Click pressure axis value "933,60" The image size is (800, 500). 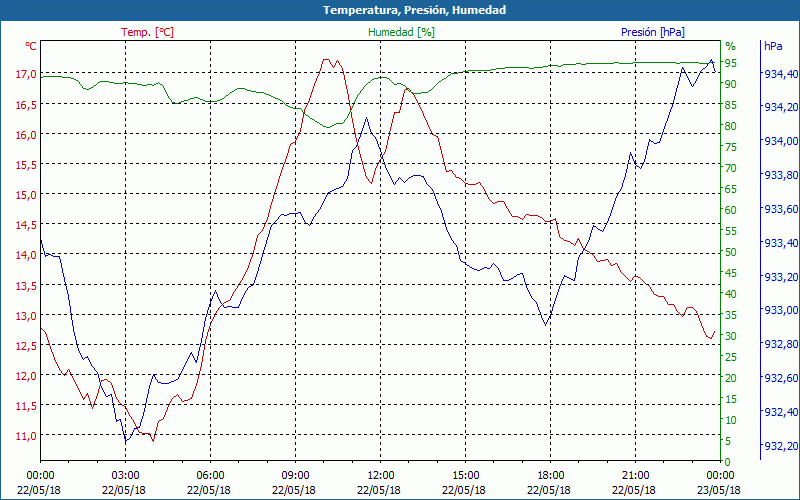click(x=780, y=210)
